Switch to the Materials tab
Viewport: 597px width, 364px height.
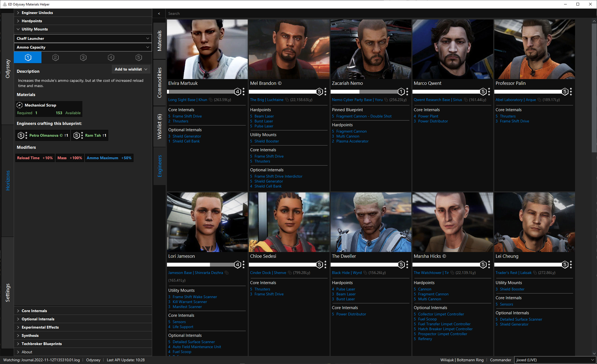point(159,41)
